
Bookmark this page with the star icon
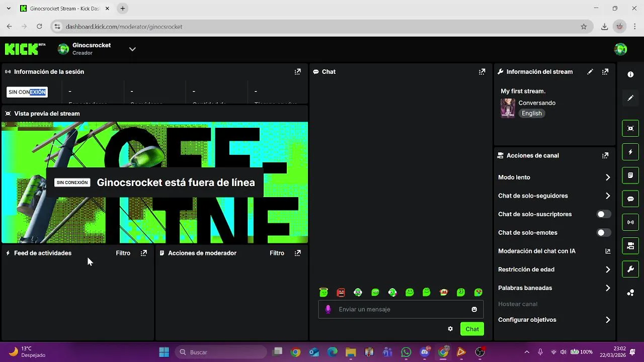(x=584, y=27)
